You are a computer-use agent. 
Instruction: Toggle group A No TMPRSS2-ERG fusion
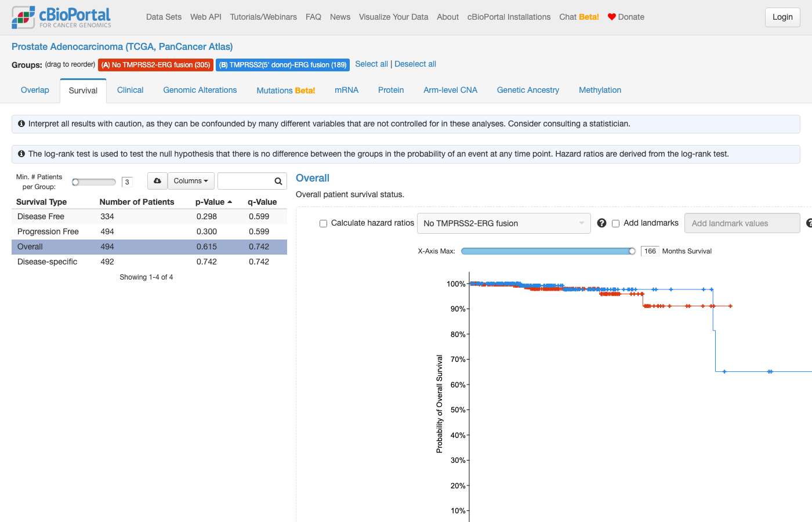(155, 65)
